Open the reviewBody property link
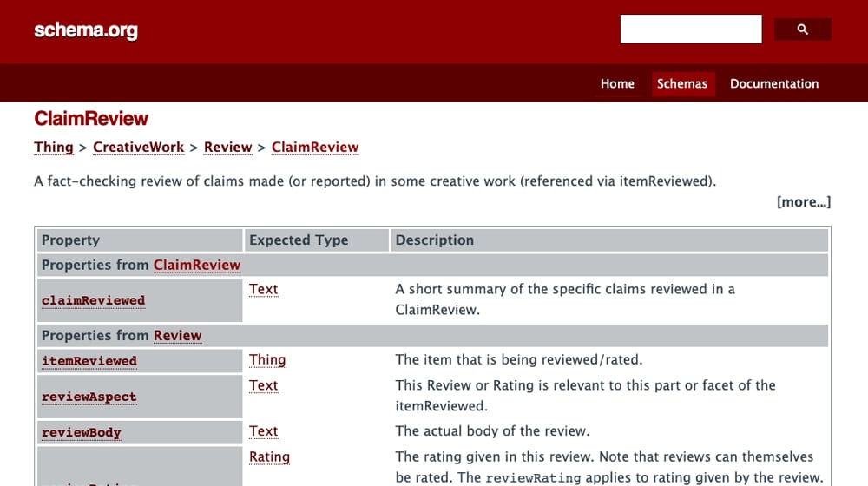This screenshot has height=486, width=868. 81,432
